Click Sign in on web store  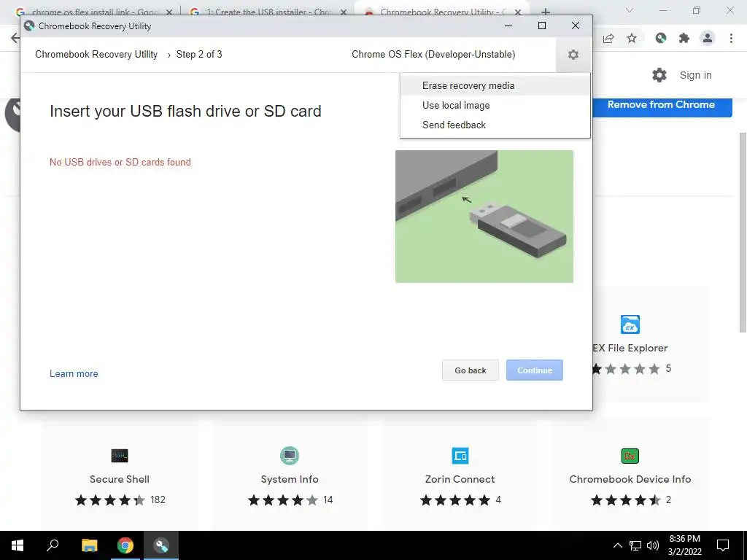(695, 75)
